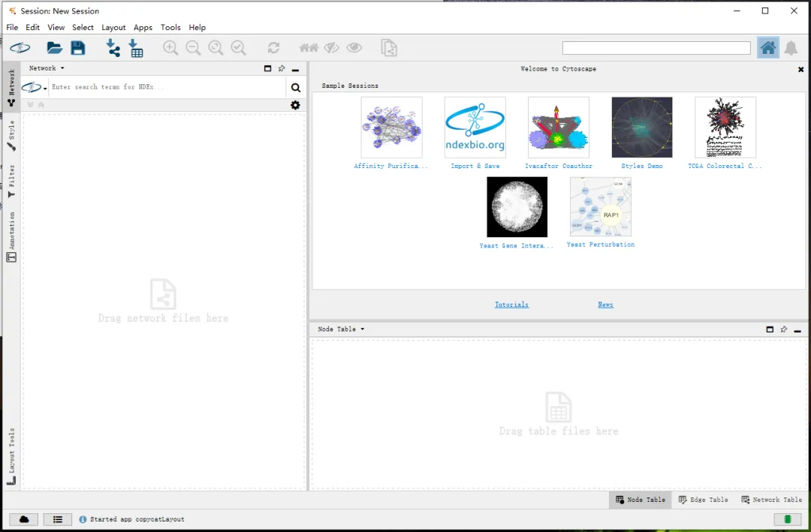811x532 pixels.
Task: Zoom to selected region icon
Action: click(239, 48)
